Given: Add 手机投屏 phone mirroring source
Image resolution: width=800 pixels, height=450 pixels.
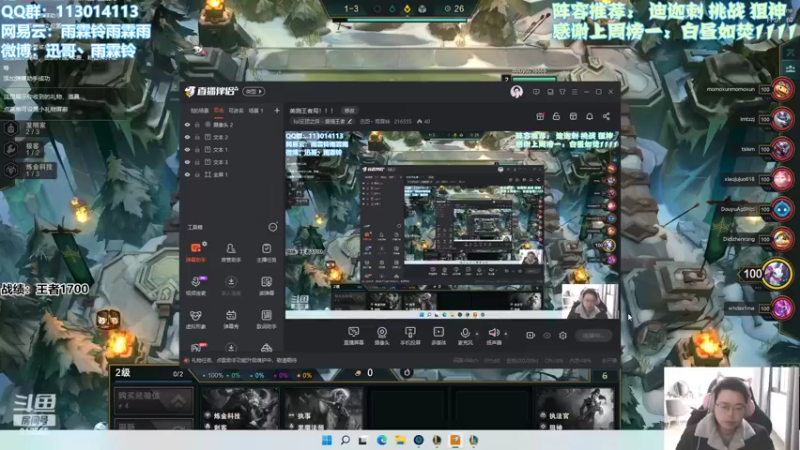Looking at the screenshot, I should [x=410, y=336].
